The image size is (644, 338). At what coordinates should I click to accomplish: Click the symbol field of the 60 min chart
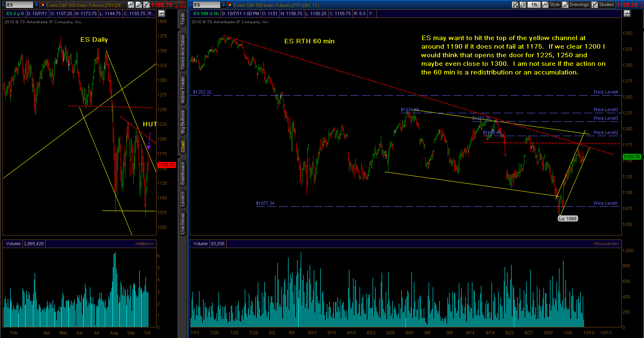click(x=207, y=5)
